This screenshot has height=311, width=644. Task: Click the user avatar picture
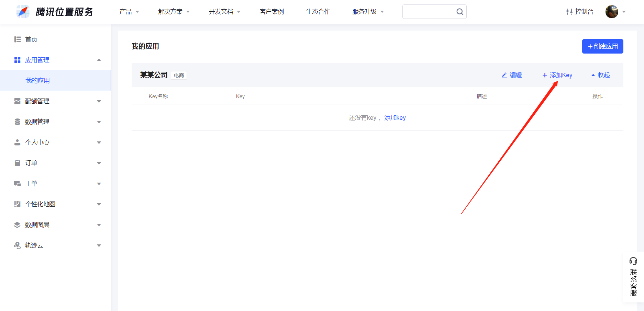point(612,12)
